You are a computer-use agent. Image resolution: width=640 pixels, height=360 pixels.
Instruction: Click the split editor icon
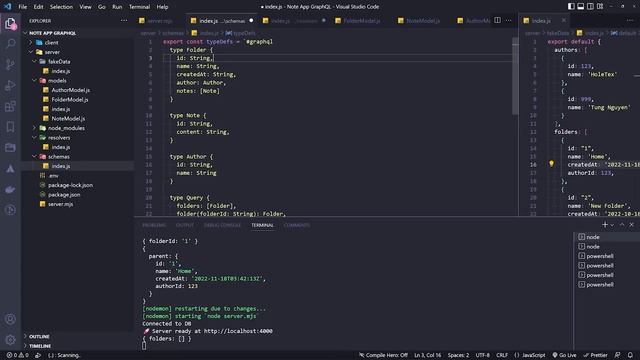click(x=497, y=20)
